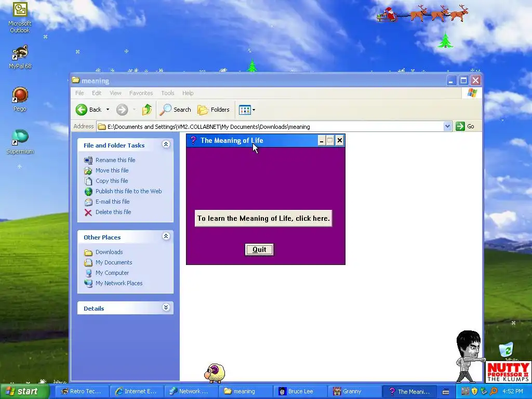Select the Pego desktop icon
The width and height of the screenshot is (532, 399).
20,99
